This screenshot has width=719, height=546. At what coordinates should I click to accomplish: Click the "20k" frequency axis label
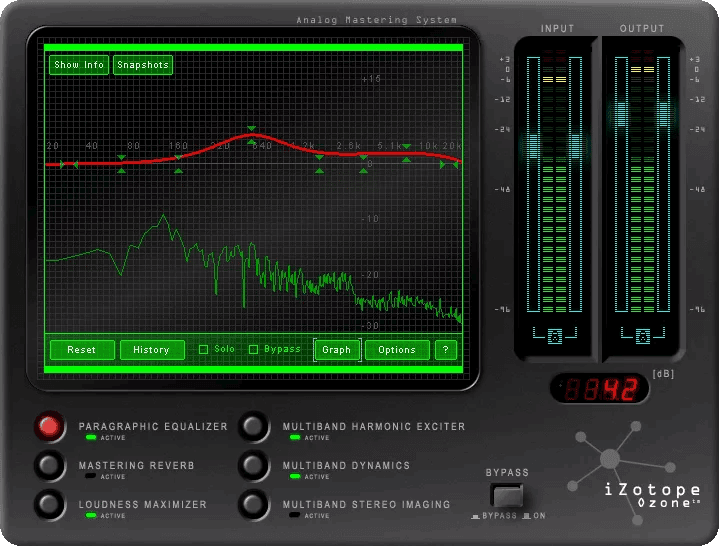pyautogui.click(x=452, y=145)
